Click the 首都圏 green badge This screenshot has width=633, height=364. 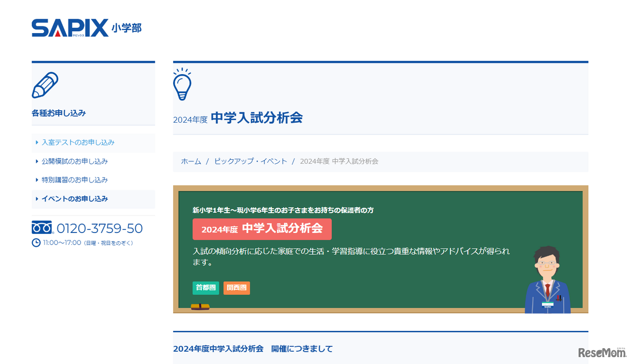pos(205,288)
